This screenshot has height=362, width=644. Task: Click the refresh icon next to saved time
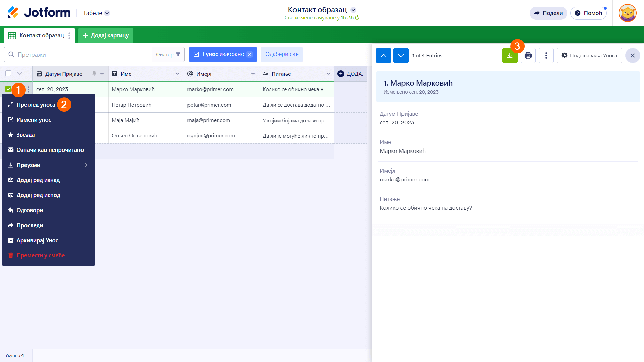point(357,18)
